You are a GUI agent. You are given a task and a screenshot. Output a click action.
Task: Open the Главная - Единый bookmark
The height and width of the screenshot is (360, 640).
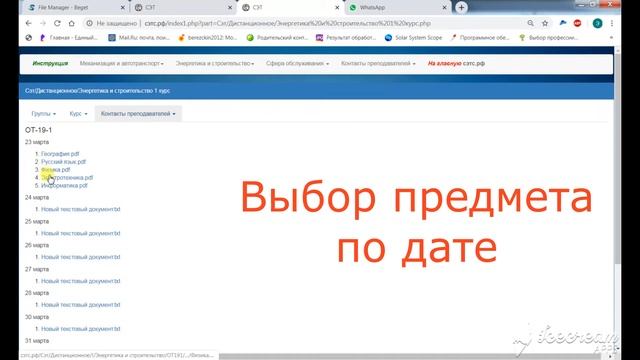69,38
